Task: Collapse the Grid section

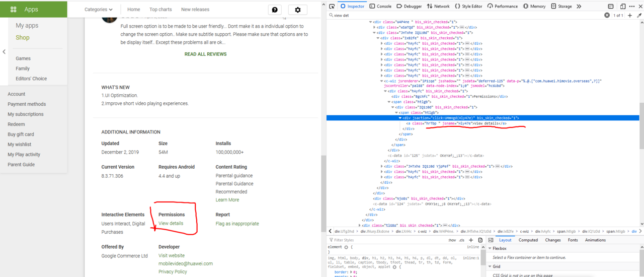Action: pyautogui.click(x=490, y=266)
